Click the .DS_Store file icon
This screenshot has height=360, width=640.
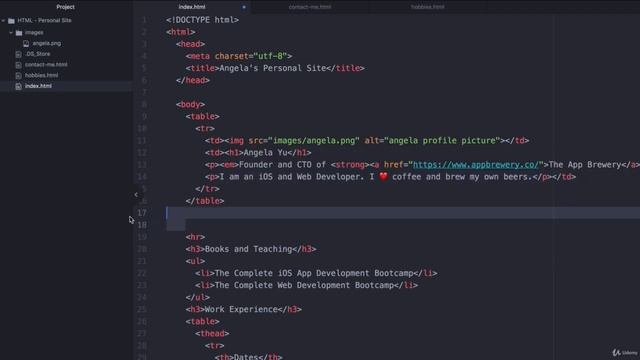pyautogui.click(x=18, y=54)
